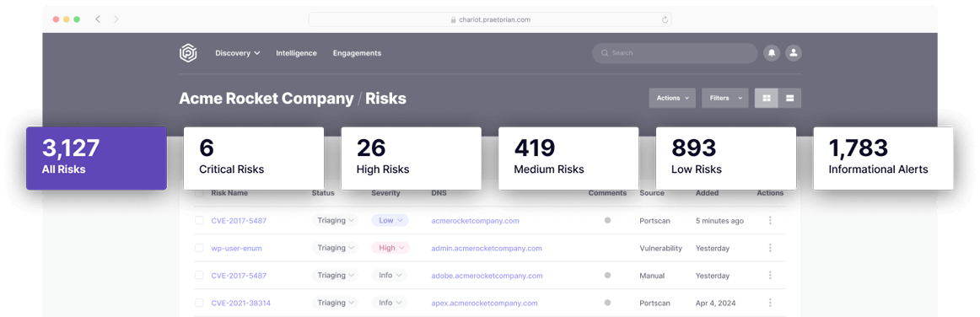Image resolution: width=980 pixels, height=317 pixels.
Task: Switch to grid view layout
Action: tap(767, 98)
